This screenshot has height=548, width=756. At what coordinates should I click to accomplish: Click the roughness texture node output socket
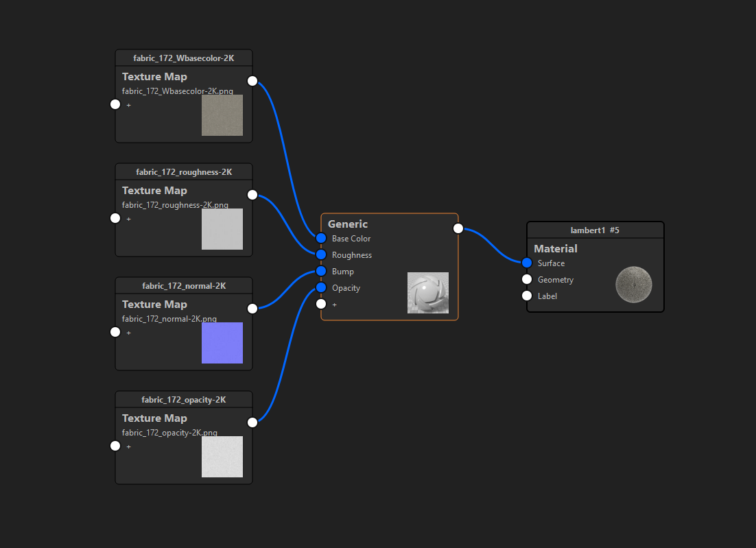point(252,195)
